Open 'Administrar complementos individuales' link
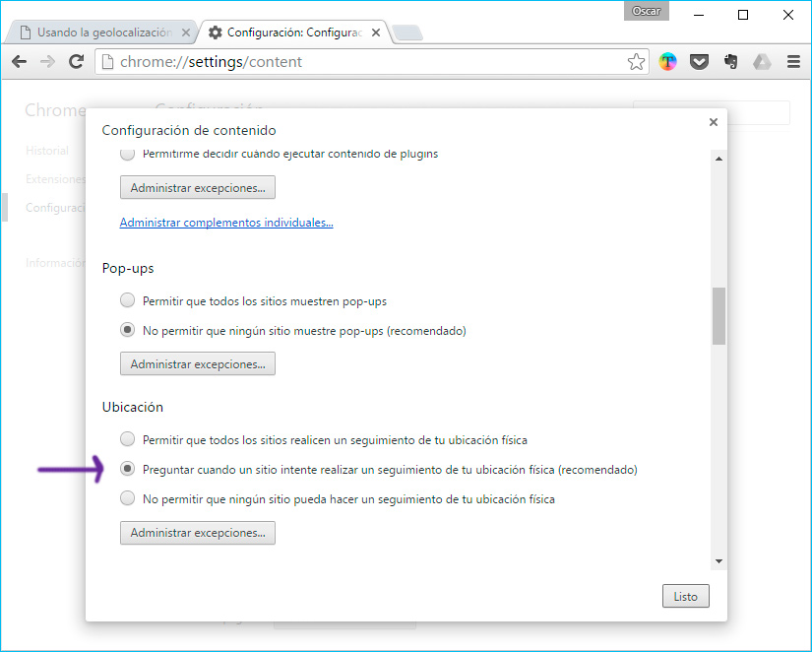Image resolution: width=812 pixels, height=652 pixels. (x=226, y=223)
